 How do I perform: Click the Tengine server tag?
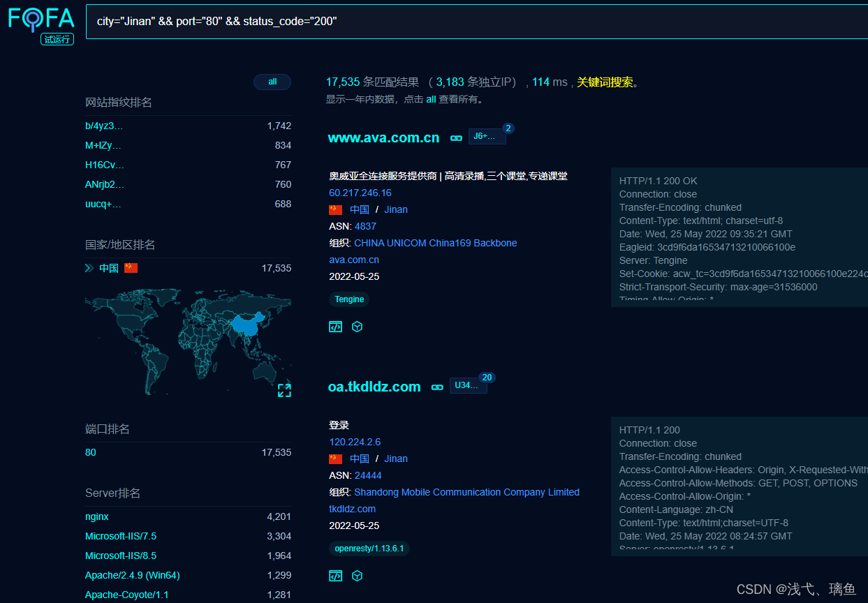pyautogui.click(x=349, y=299)
